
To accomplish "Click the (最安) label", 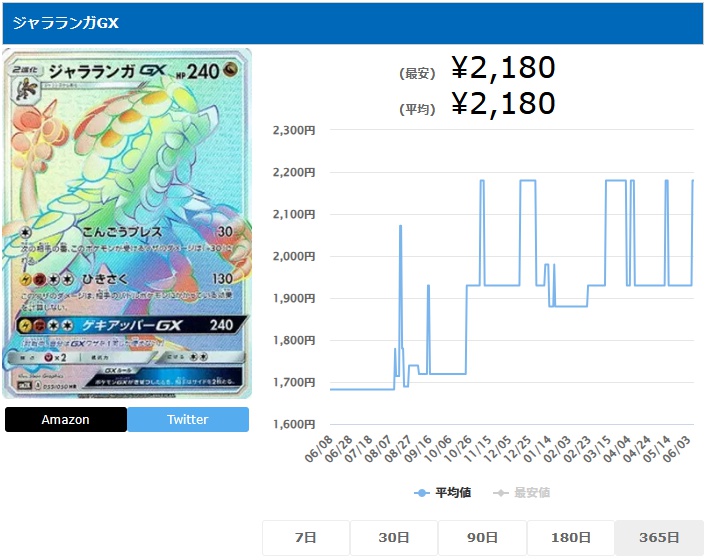I will [417, 74].
